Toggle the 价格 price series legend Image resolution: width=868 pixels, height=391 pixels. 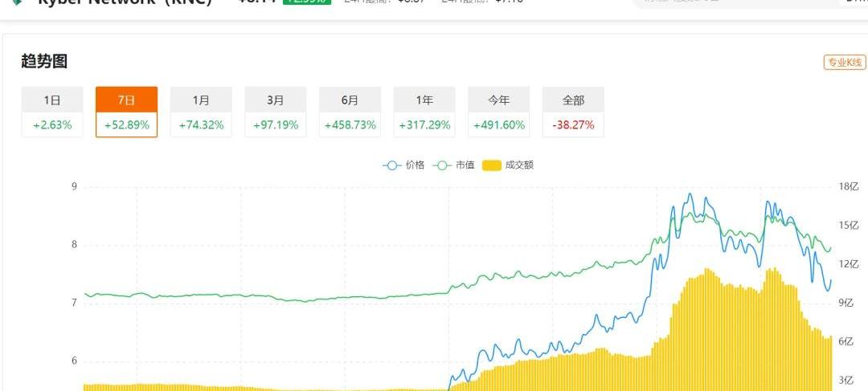tap(404, 165)
